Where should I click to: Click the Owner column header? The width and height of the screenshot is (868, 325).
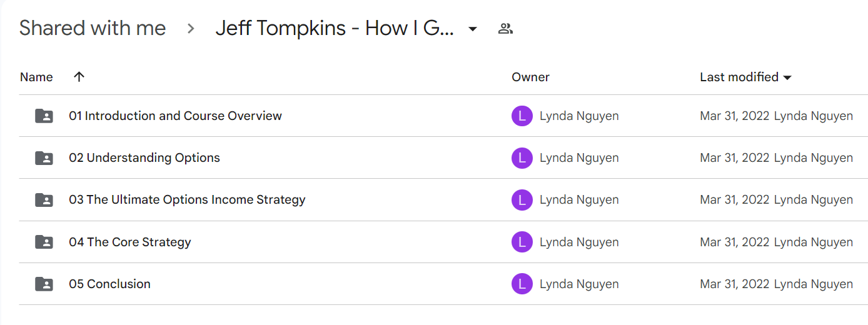point(530,77)
